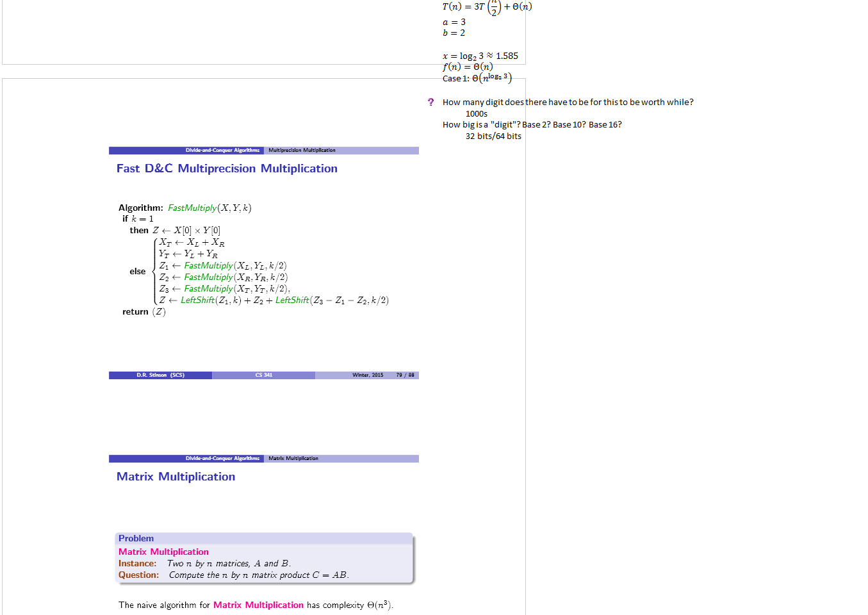Click Divide-and-Conquer Algorithms header above Fast D&C title
Image resolution: width=868 pixels, height=615 pixels.
pos(222,151)
